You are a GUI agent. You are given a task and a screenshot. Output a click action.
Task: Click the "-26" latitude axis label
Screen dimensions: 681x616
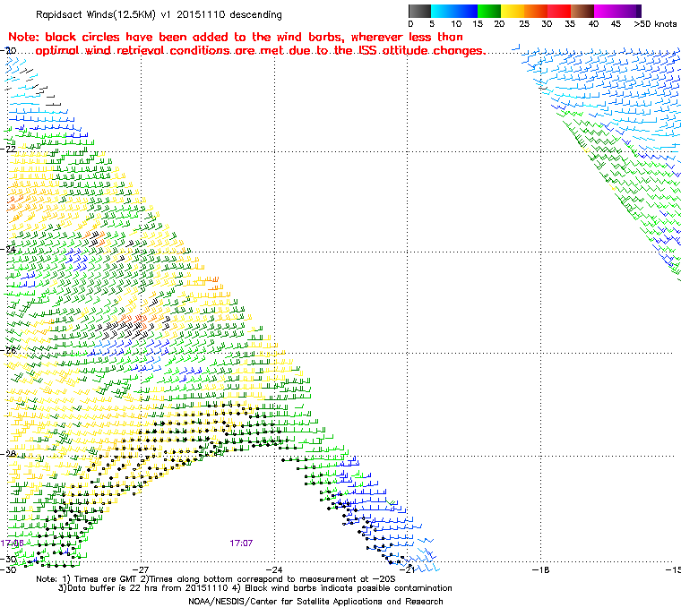(9, 350)
